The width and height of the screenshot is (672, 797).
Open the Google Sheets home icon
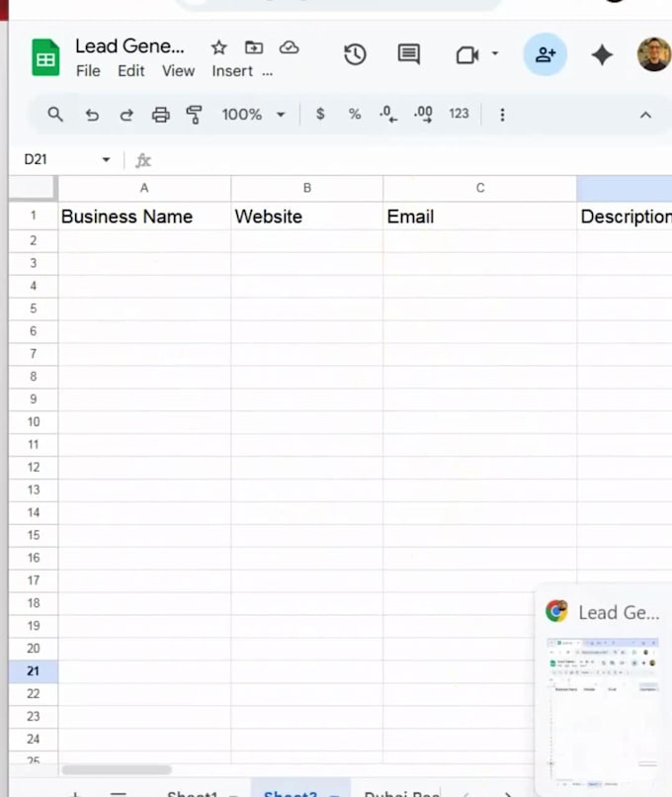(x=45, y=57)
